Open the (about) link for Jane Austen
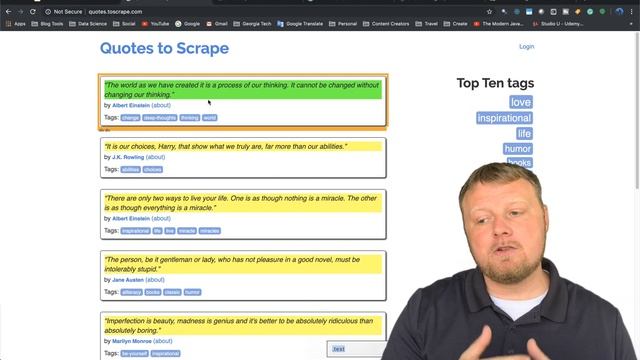The height and width of the screenshot is (360, 640). pos(155,280)
